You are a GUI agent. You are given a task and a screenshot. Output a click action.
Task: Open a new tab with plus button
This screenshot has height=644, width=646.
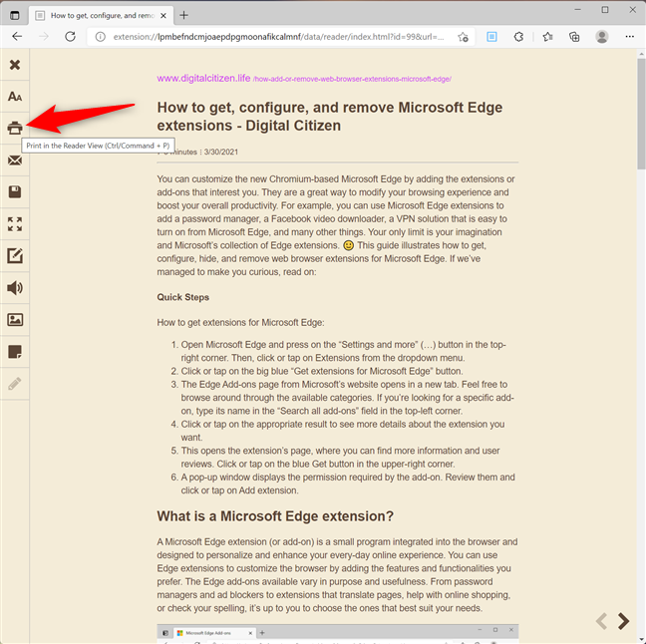tap(183, 16)
